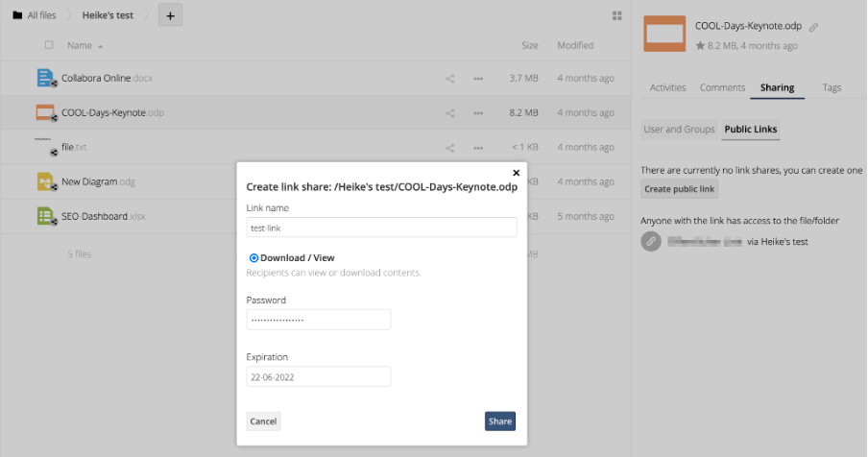Click Cancel in the link share dialog
The width and height of the screenshot is (868, 457).
click(263, 421)
